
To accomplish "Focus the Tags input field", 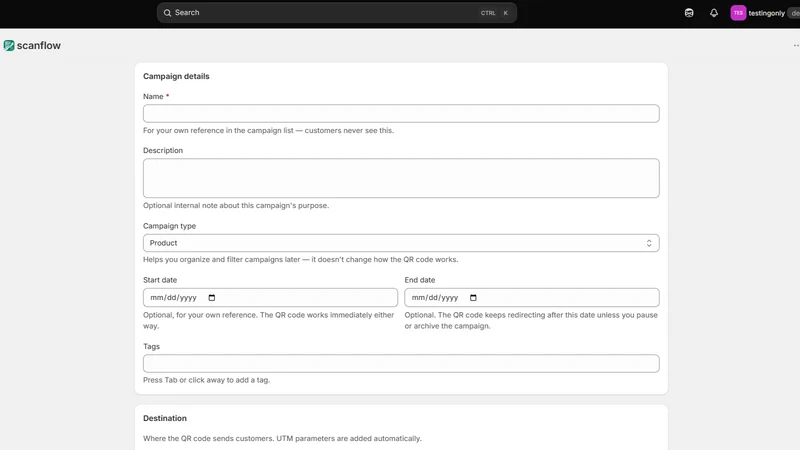I will (401, 363).
